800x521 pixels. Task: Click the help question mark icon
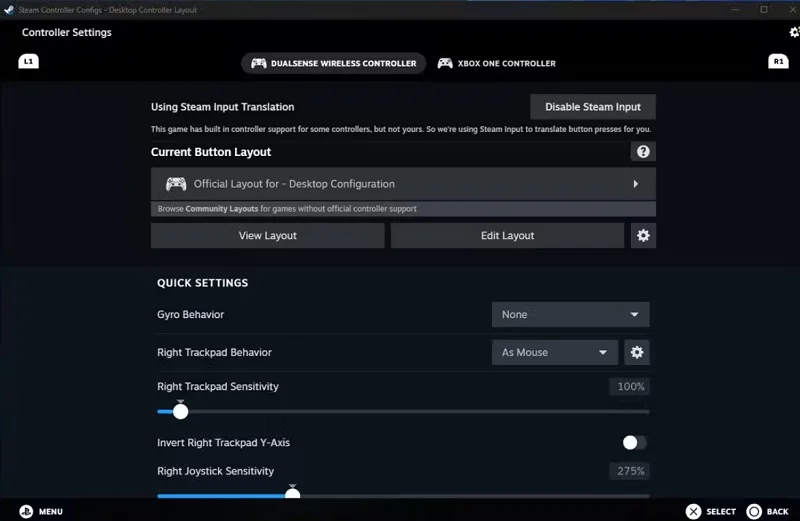coord(643,152)
